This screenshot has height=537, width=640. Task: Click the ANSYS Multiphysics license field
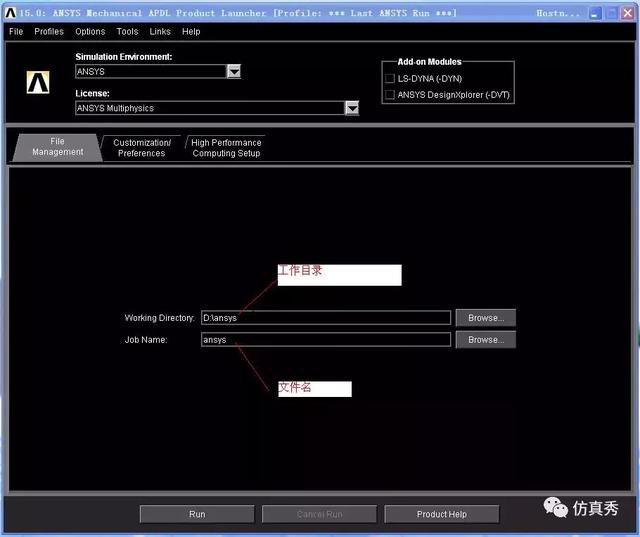[210, 108]
